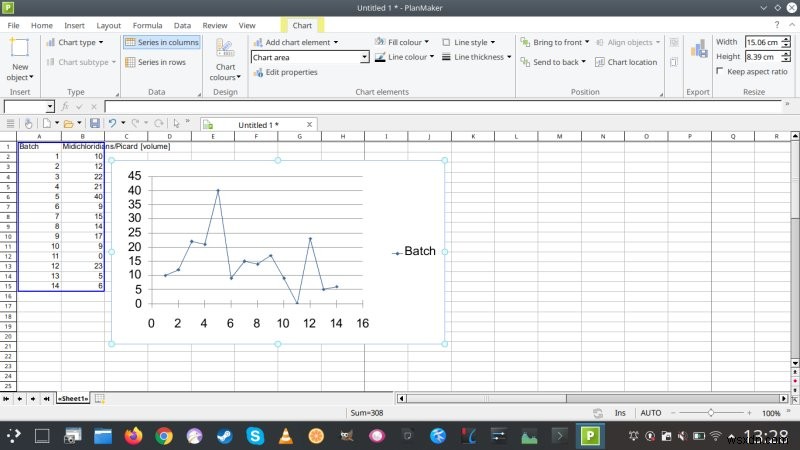The image size is (800, 450).
Task: Click the New document icon
Action: 46,123
